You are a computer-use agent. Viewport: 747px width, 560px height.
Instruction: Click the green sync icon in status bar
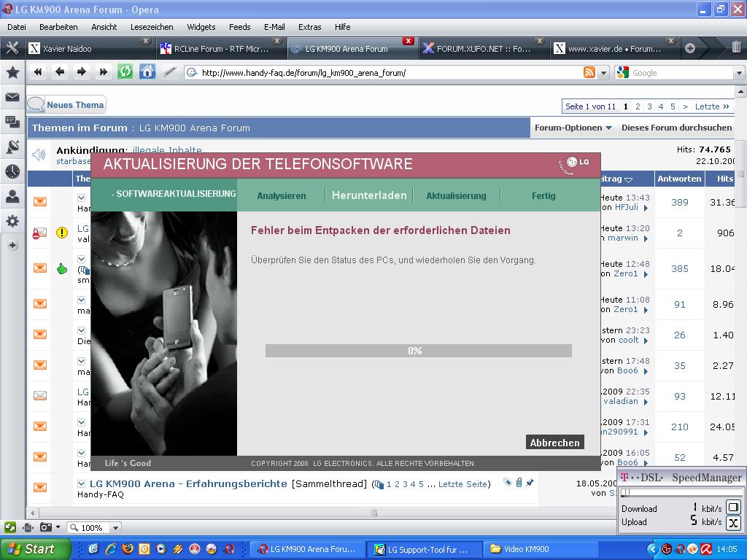[x=10, y=527]
